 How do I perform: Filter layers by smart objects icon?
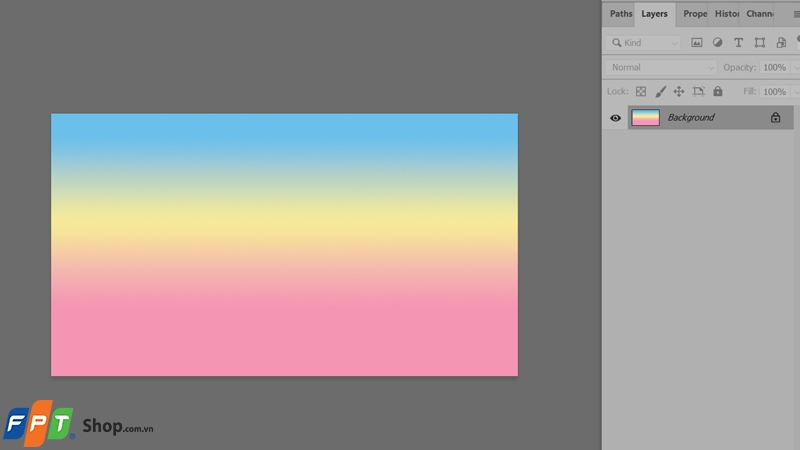pos(781,43)
